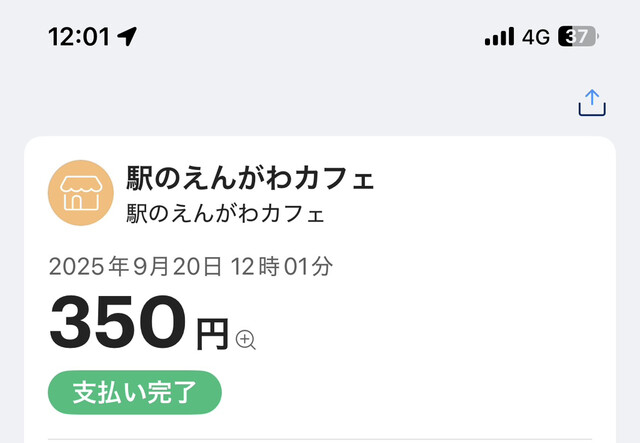Viewport: 640px width, 443px height.
Task: Tap the share icon above the receipt
Action: pyautogui.click(x=592, y=103)
